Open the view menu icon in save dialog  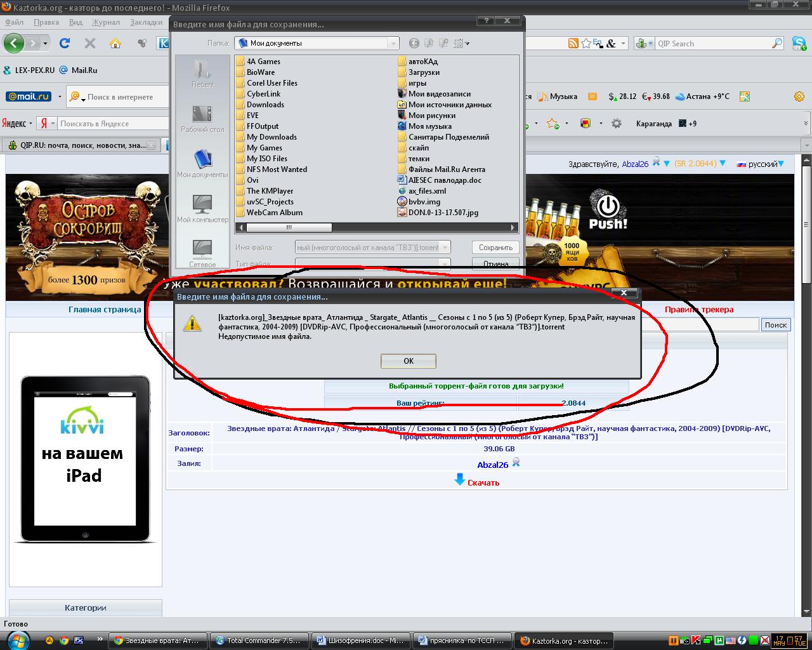[461, 43]
